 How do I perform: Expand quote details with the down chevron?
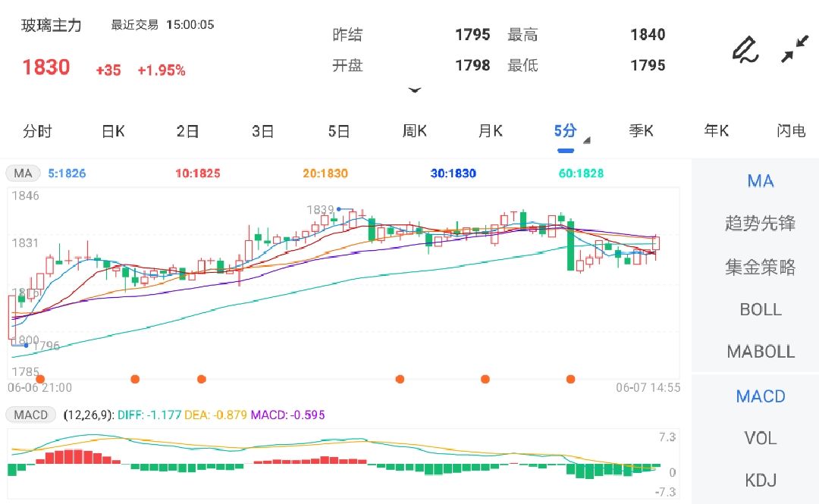(415, 90)
